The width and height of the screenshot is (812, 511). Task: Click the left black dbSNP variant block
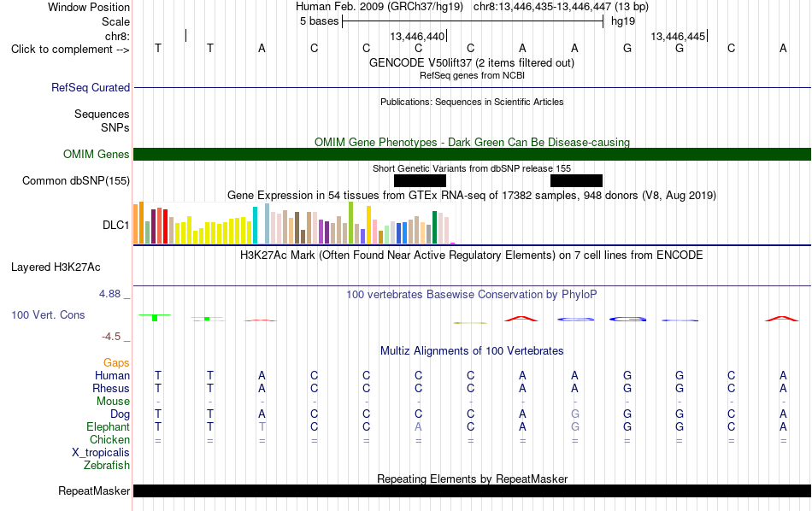point(420,180)
